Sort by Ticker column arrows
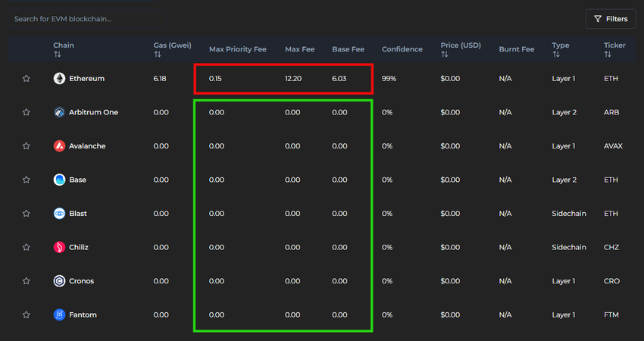 (x=608, y=55)
